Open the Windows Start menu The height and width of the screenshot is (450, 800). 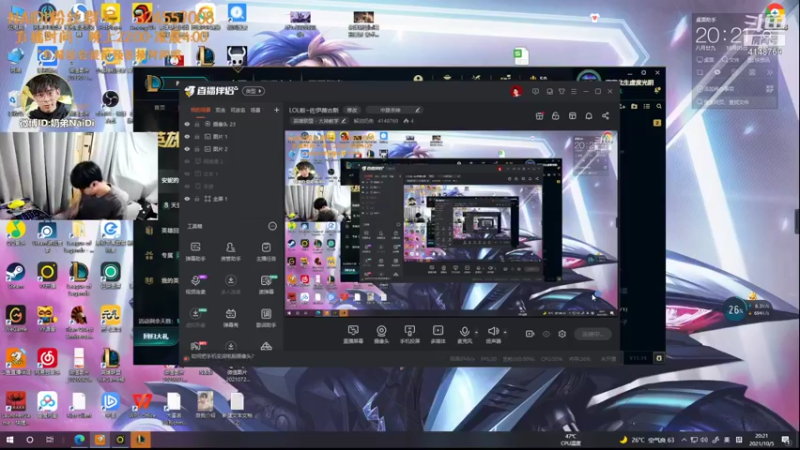click(9, 440)
